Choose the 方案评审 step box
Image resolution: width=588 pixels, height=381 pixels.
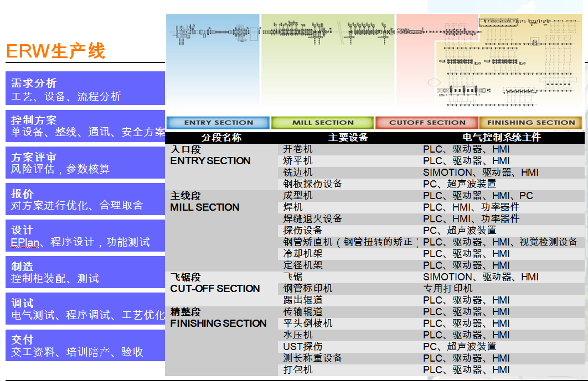pyautogui.click(x=85, y=163)
